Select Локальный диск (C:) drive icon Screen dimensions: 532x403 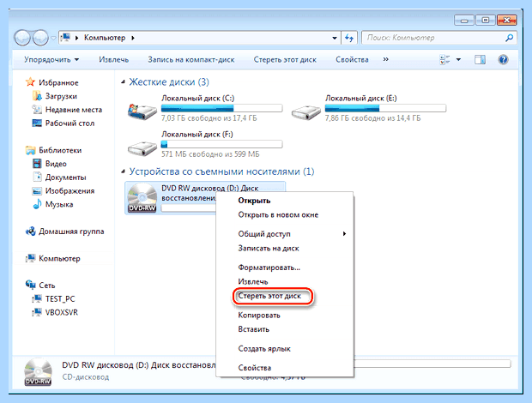[142, 111]
